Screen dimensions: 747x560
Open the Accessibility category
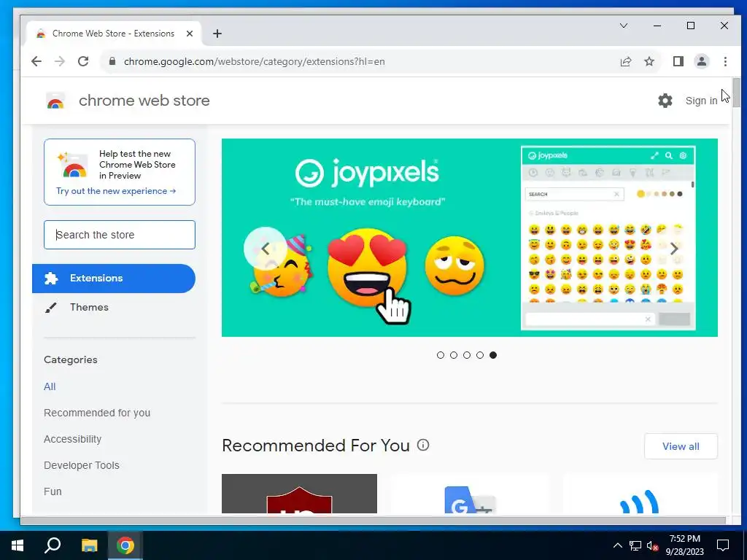pyautogui.click(x=72, y=439)
